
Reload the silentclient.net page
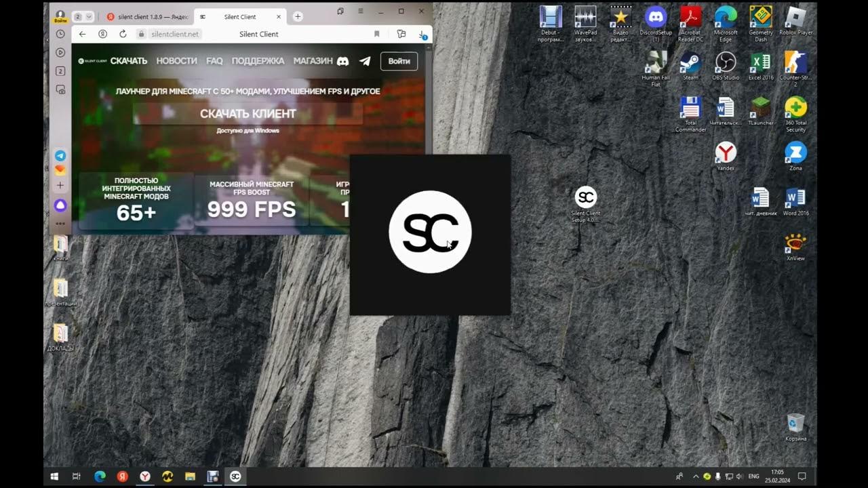[x=123, y=34]
